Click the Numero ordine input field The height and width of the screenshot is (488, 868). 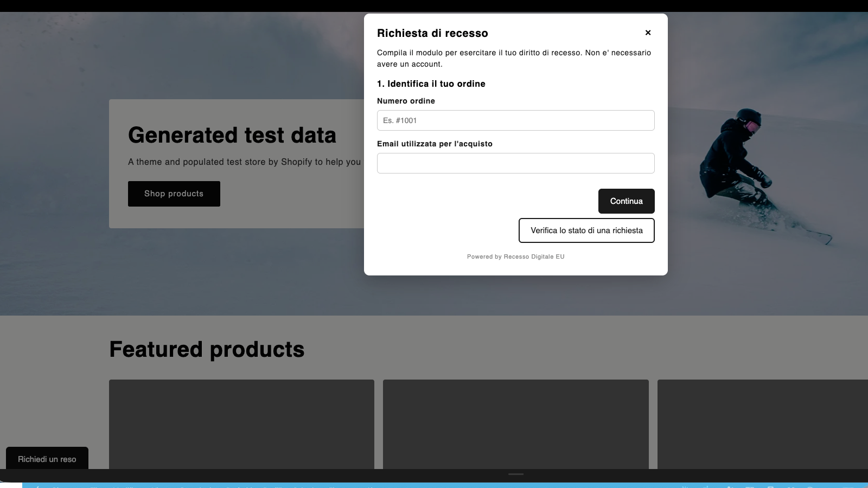[516, 120]
